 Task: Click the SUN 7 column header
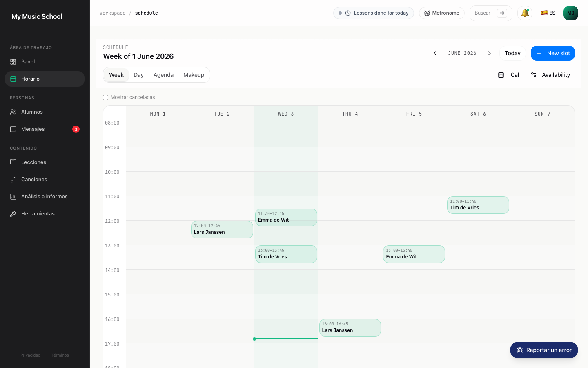[542, 114]
